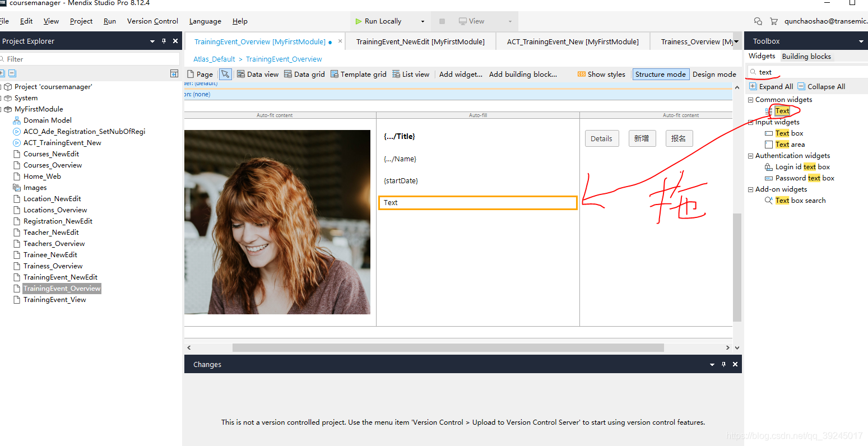
Task: Collapse the Authentication widgets section
Action: pyautogui.click(x=751, y=156)
